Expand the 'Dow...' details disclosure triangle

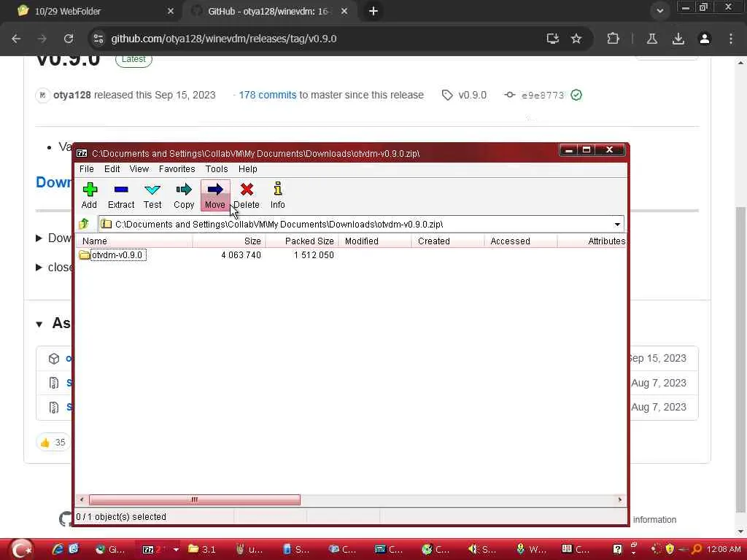tap(39, 238)
